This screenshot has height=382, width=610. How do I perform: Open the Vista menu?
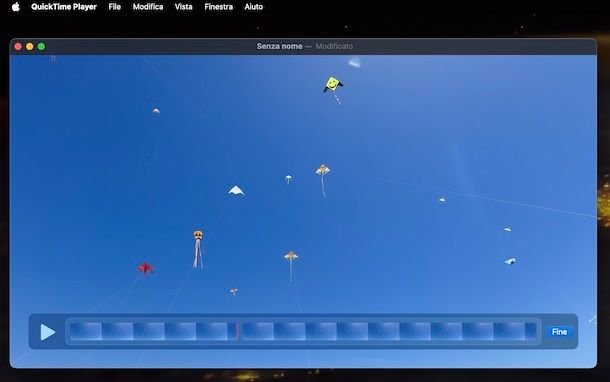[183, 7]
